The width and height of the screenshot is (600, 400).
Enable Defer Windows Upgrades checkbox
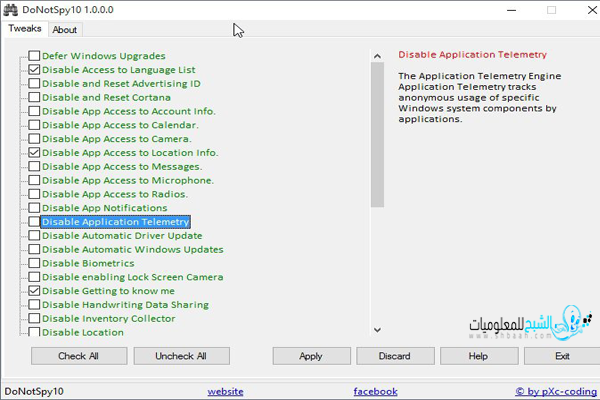pyautogui.click(x=34, y=56)
